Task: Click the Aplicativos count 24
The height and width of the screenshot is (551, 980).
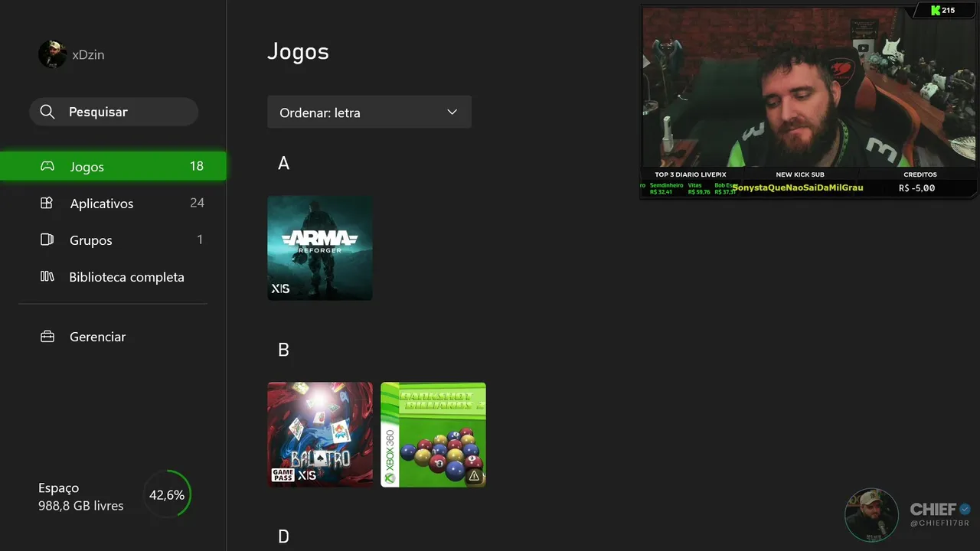Action: coord(197,203)
